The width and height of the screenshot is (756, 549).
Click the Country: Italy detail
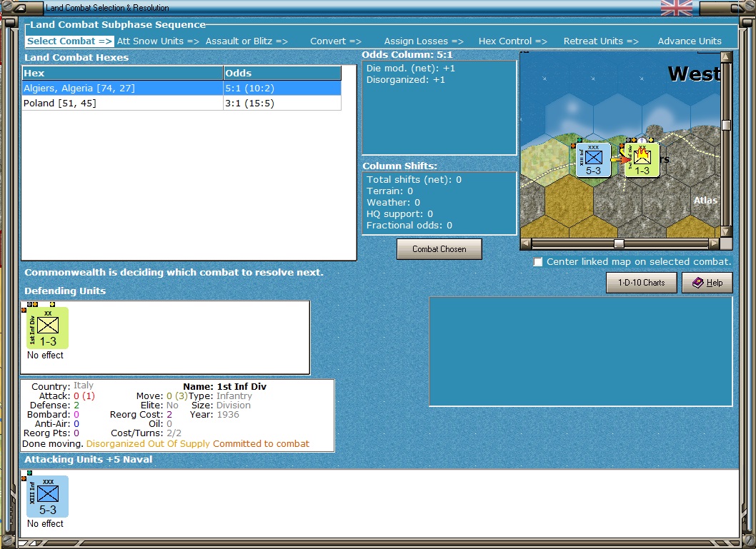click(x=63, y=386)
